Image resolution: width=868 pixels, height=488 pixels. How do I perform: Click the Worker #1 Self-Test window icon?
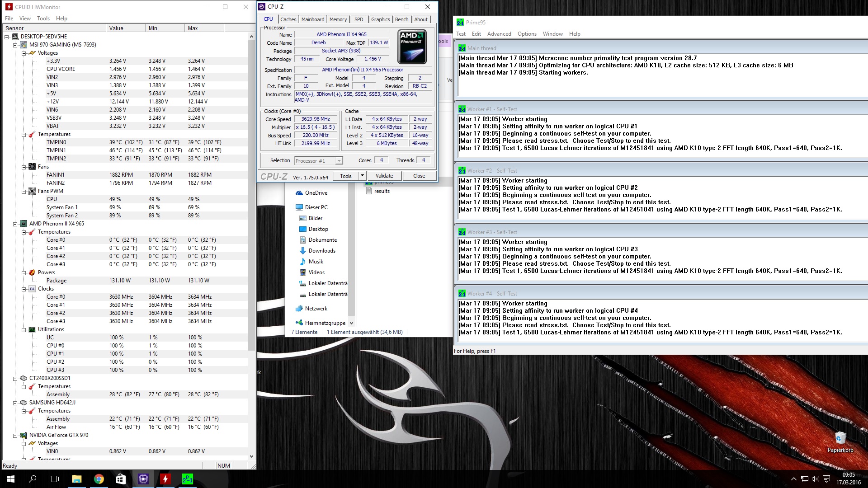coord(462,109)
